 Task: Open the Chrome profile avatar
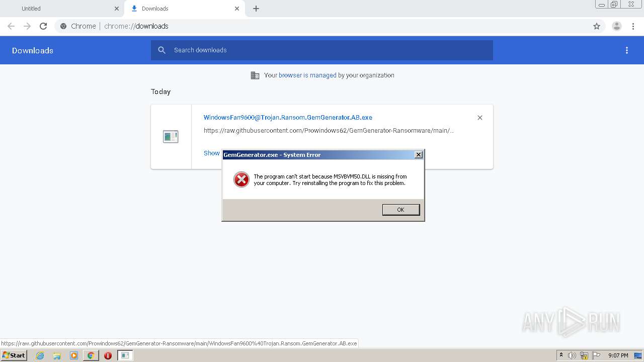pyautogui.click(x=617, y=26)
